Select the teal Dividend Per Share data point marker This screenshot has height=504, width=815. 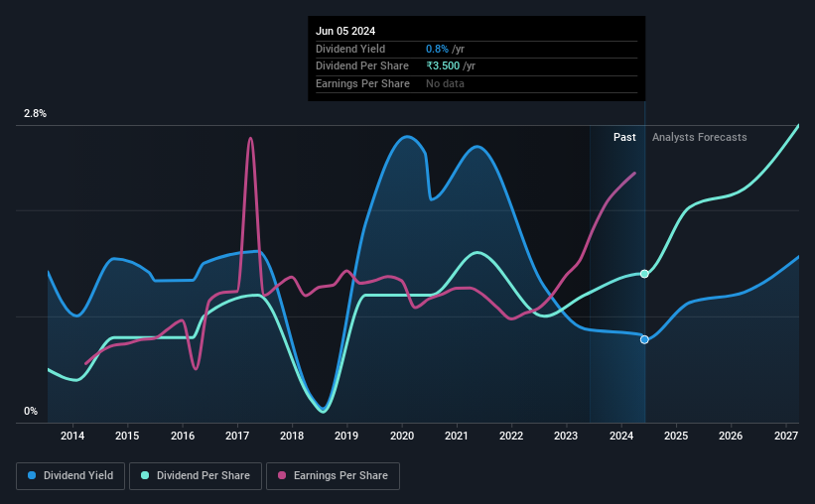coord(644,274)
